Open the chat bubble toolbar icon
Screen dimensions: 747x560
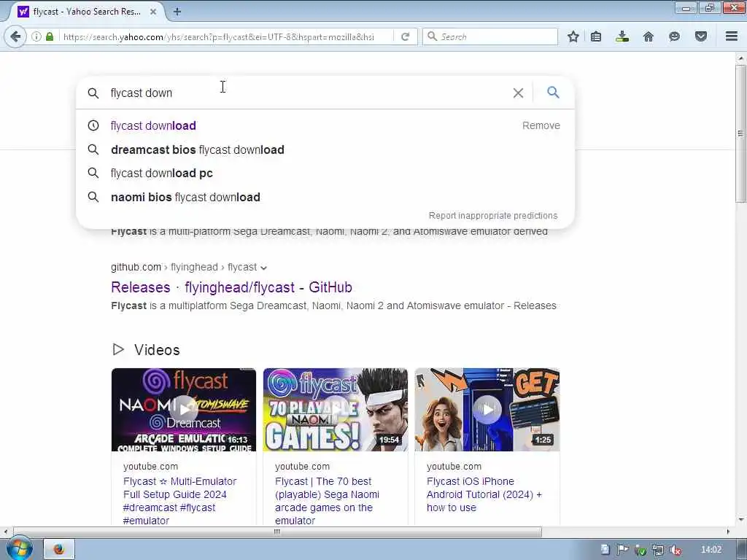(x=674, y=36)
